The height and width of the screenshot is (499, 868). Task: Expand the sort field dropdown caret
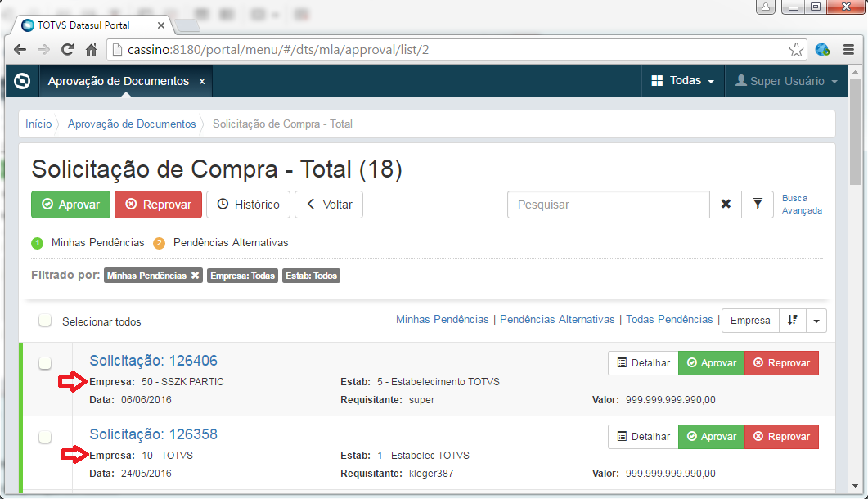816,321
